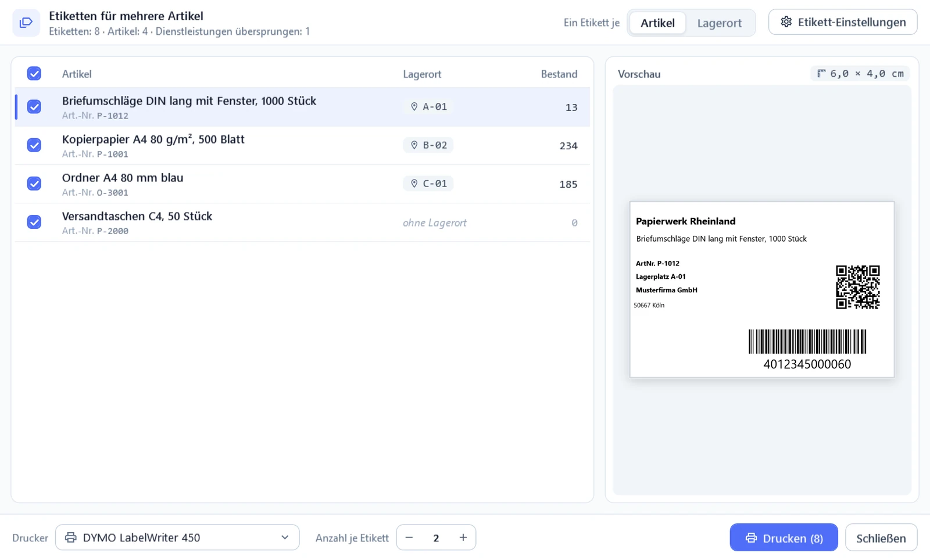Click the printer icon in the Drucker field
930x560 pixels.
pyautogui.click(x=71, y=537)
